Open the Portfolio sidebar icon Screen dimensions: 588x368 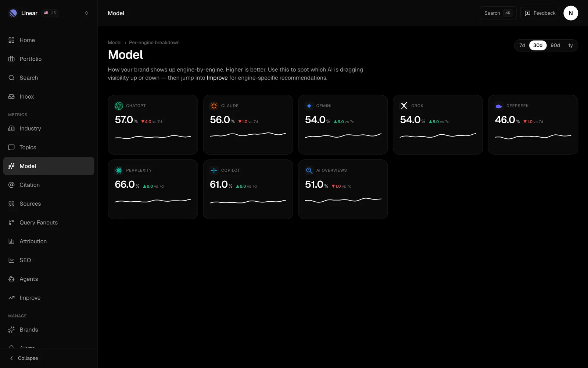point(11,59)
